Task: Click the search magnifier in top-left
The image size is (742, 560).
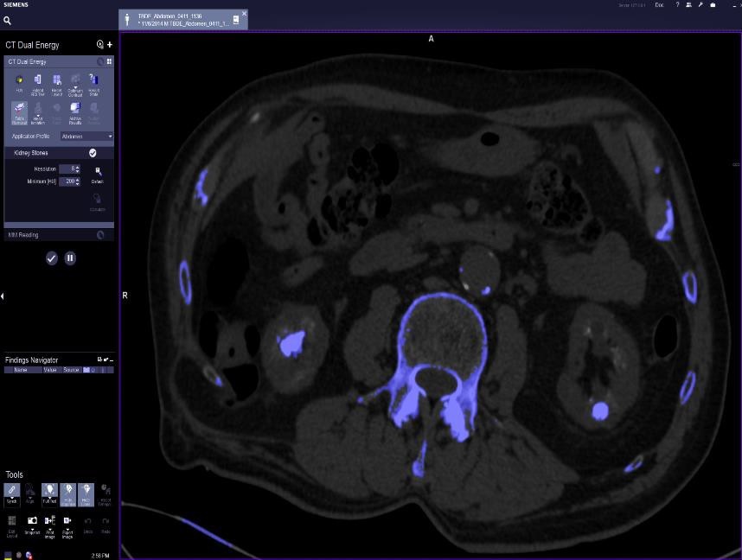Action: click(x=8, y=21)
